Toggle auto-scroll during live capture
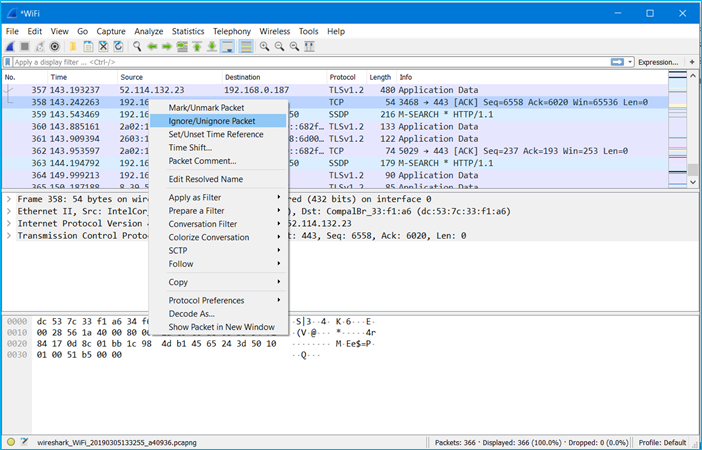 click(x=227, y=47)
